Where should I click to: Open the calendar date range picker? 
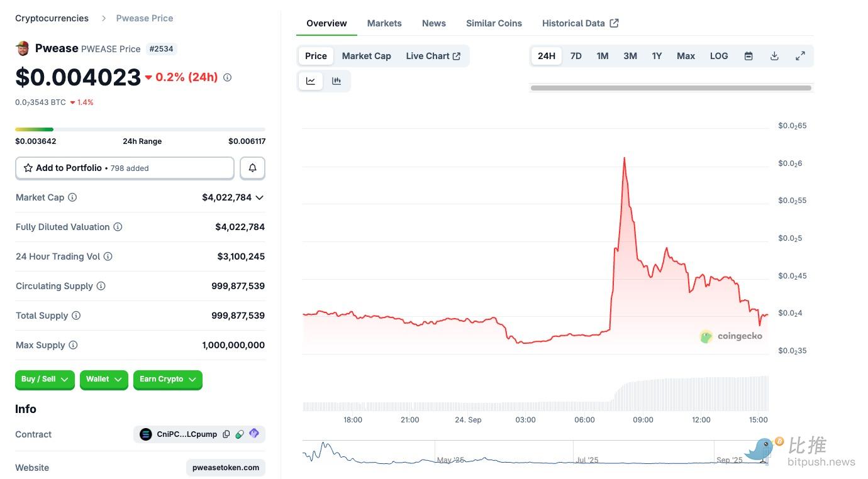pyautogui.click(x=748, y=56)
